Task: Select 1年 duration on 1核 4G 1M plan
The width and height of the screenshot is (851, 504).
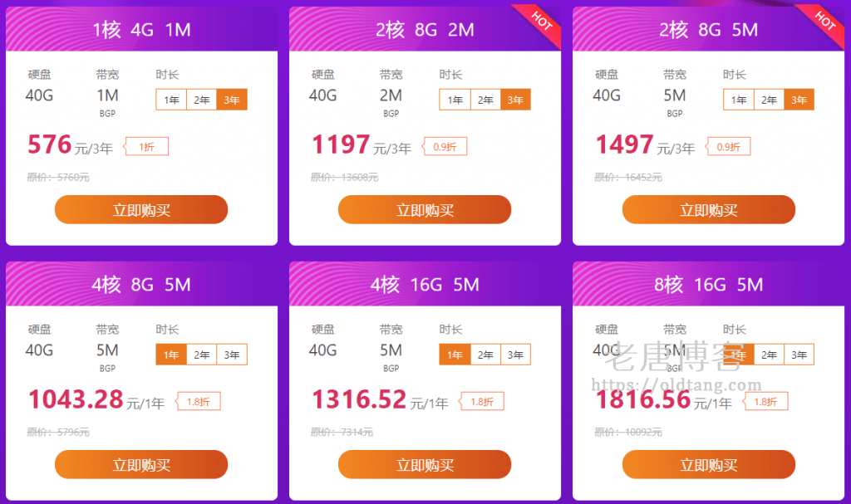Action: coord(171,100)
